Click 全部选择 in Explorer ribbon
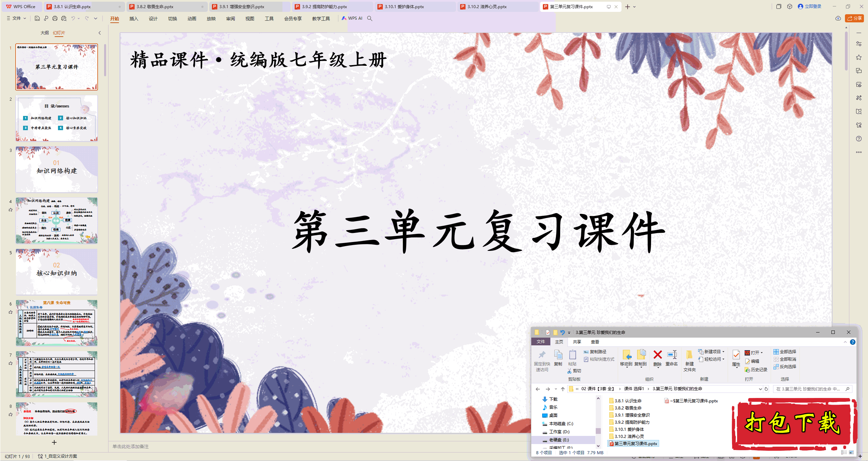 [785, 352]
